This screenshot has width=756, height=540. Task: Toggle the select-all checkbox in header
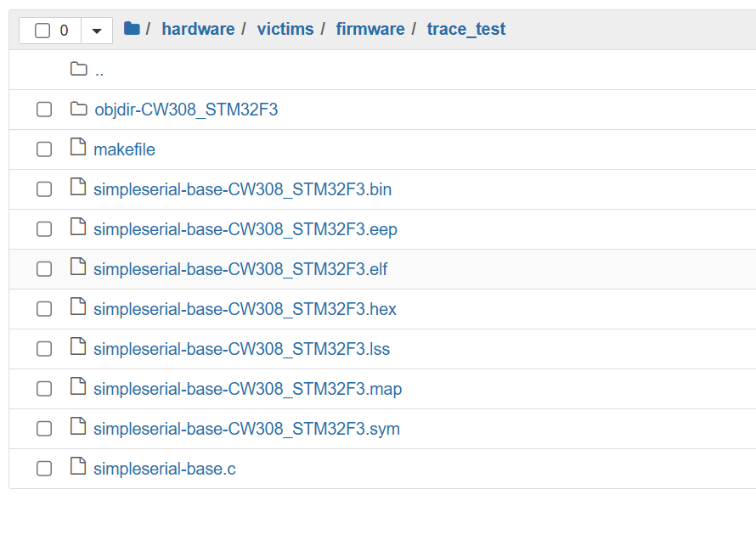[x=42, y=31]
